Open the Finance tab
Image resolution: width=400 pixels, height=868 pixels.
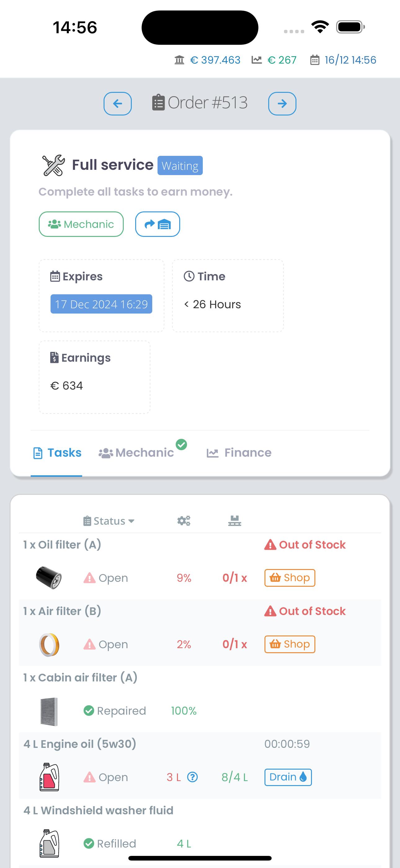click(239, 453)
